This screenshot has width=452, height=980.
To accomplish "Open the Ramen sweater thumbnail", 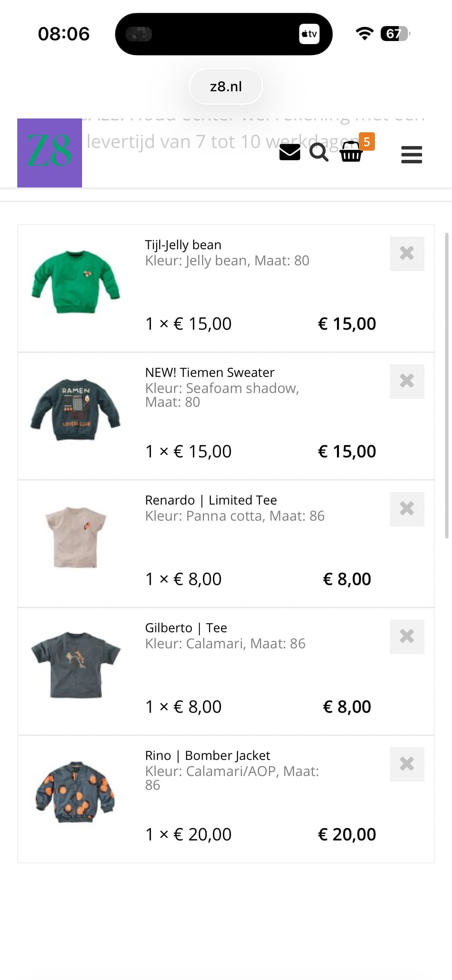I will click(76, 409).
